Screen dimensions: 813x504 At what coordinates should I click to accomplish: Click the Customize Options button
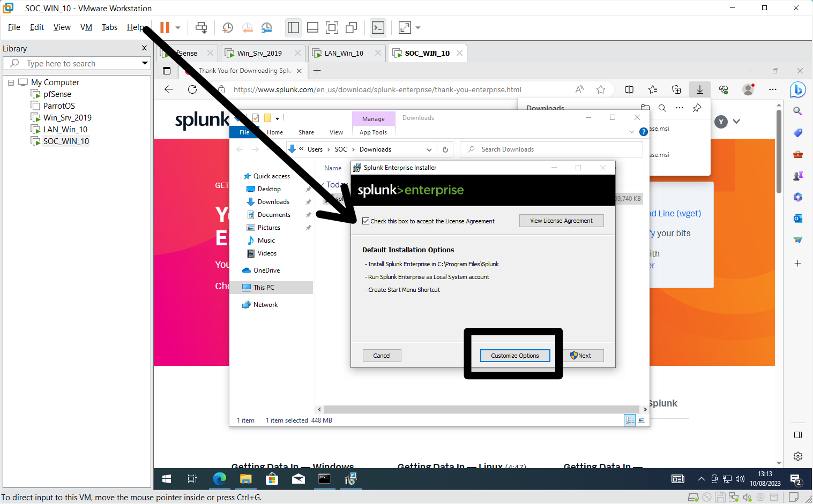coord(515,356)
